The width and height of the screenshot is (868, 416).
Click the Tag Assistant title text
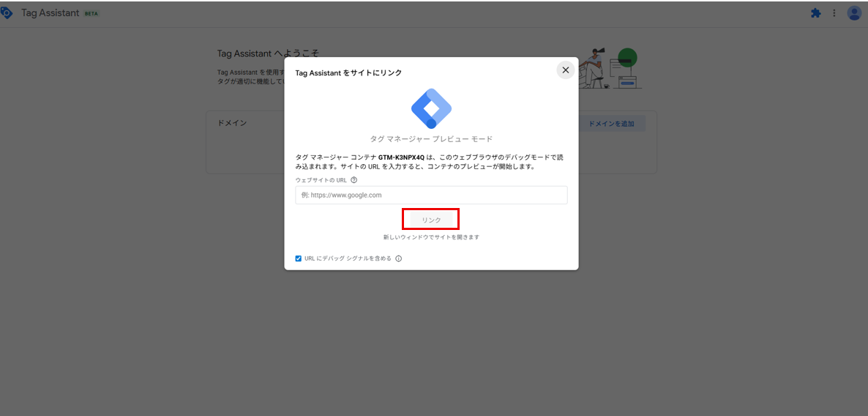pos(50,13)
